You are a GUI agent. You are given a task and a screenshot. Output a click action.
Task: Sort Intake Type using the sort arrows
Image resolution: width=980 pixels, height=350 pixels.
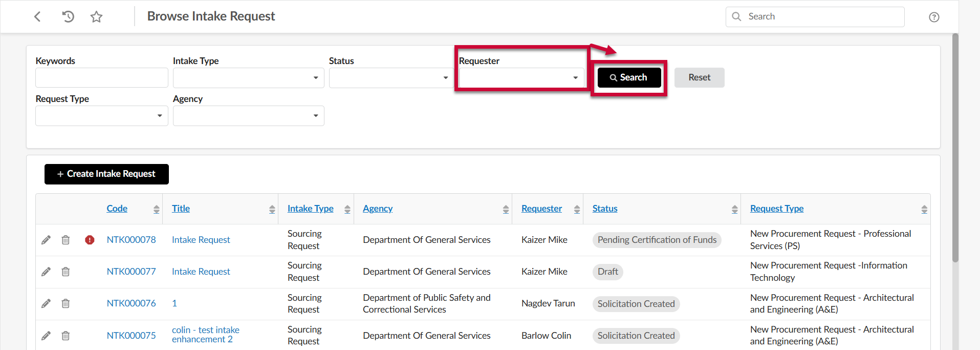pyautogui.click(x=347, y=209)
